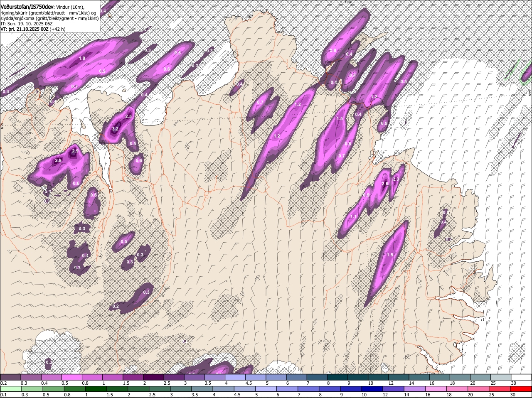Click the light grey 25 swatch, upper legend
Screen dimensions: 532x398
pyautogui.click(x=501, y=377)
